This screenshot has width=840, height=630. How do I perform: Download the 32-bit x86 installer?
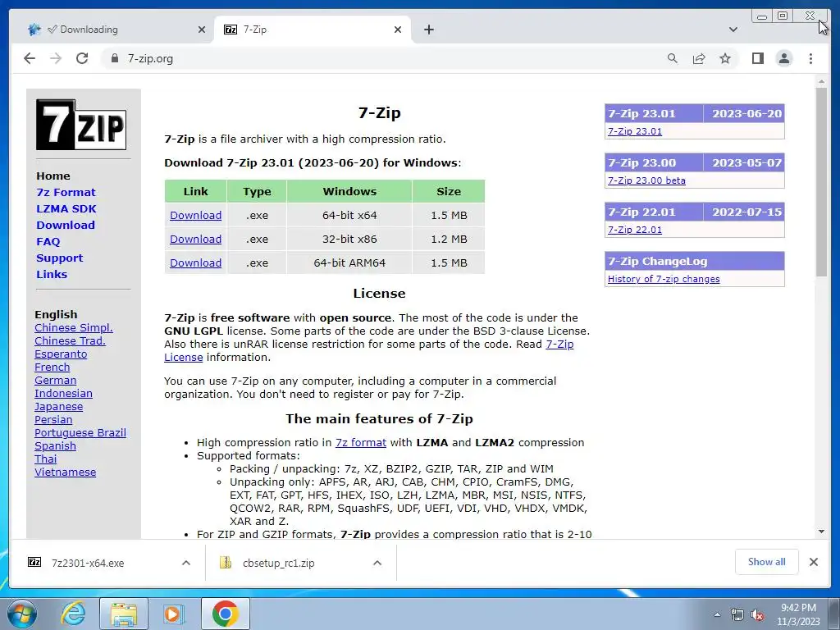tap(195, 239)
